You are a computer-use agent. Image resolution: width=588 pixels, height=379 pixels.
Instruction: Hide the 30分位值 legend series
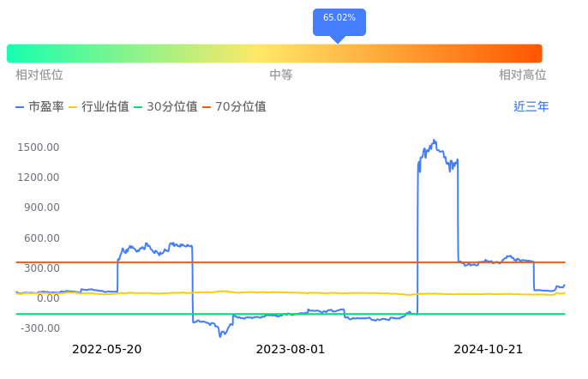[165, 107]
